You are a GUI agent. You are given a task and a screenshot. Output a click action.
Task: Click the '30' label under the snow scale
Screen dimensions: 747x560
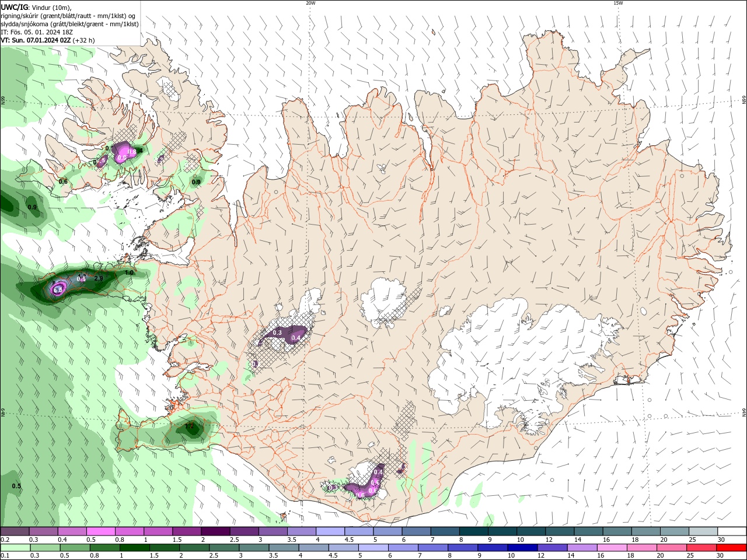point(721,540)
